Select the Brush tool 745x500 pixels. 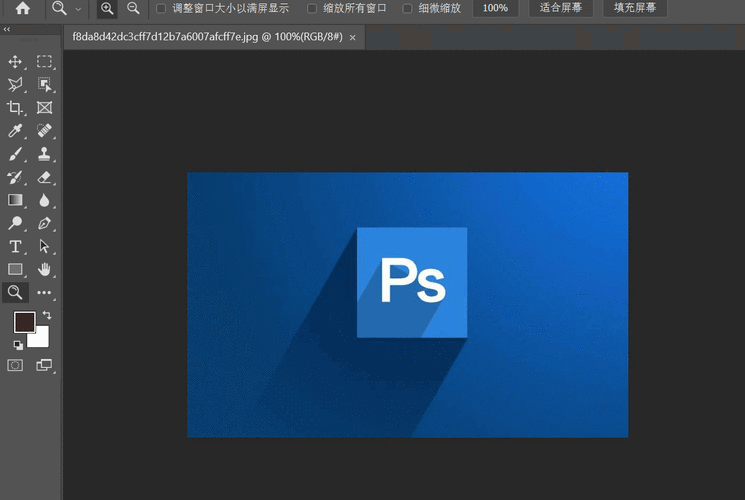(15, 154)
